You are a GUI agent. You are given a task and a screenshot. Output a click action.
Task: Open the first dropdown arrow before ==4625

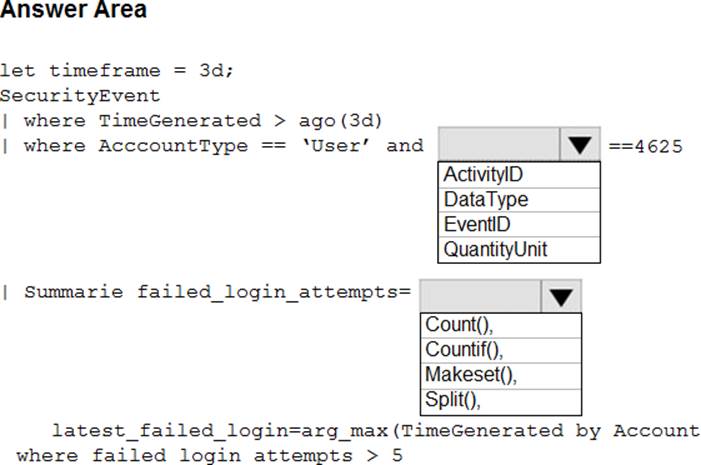(578, 145)
